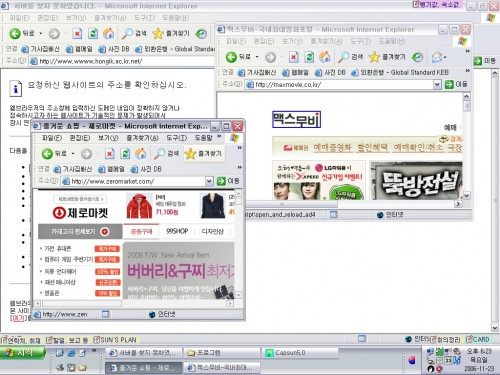Screen dimensions: 500x375
Task: Click the 71,100 won price link
Action: [166, 212]
